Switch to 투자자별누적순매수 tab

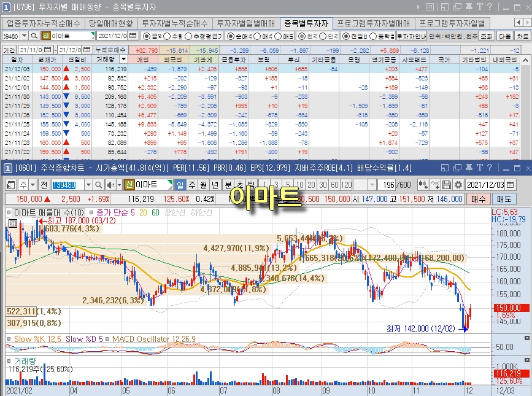[x=174, y=23]
